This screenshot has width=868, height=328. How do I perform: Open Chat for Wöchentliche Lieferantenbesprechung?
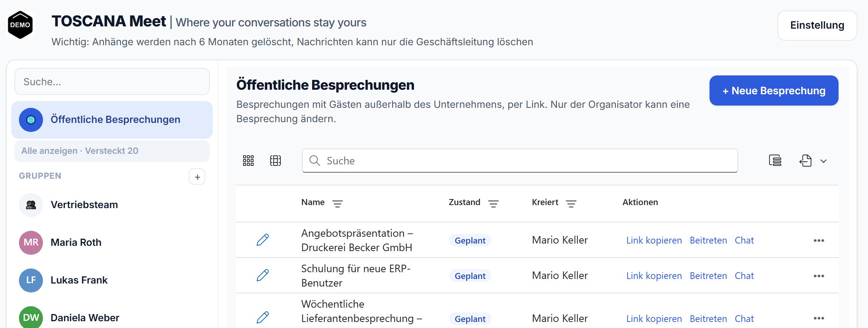point(744,319)
